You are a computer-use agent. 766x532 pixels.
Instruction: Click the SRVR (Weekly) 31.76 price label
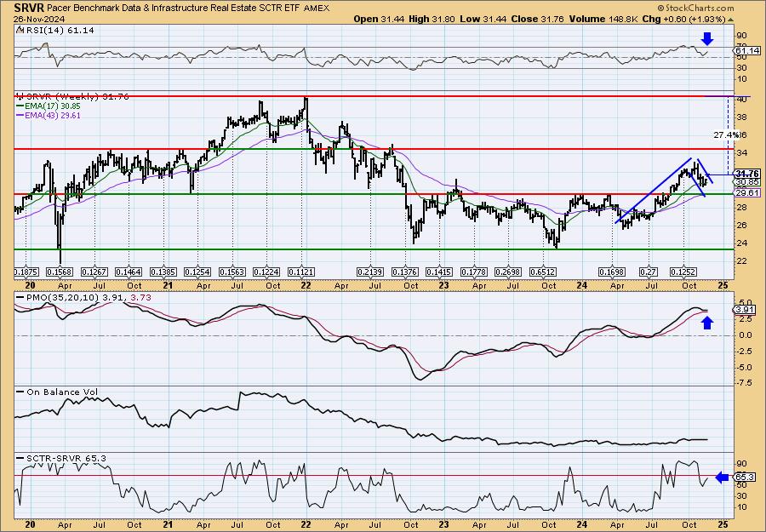(72, 97)
